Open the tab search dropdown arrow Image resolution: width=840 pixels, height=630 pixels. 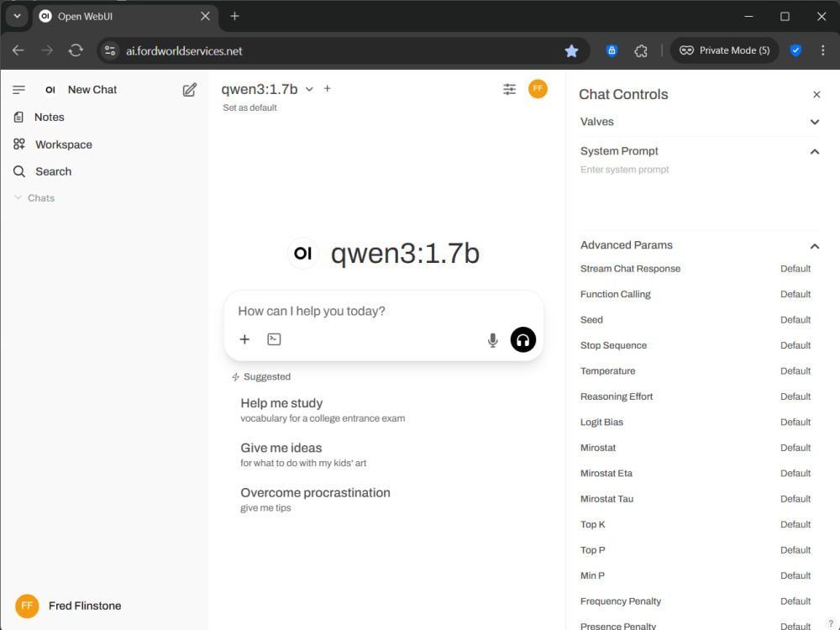[x=17, y=16]
